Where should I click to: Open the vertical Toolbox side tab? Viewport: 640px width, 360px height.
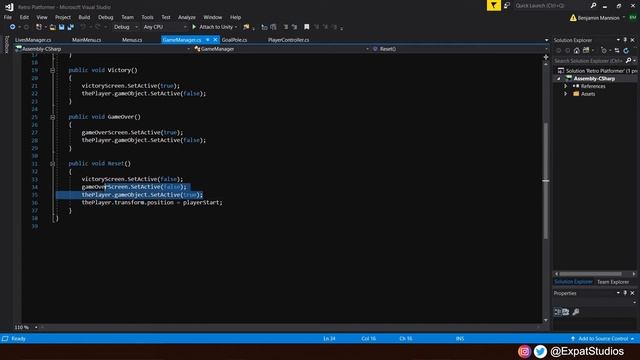point(6,44)
